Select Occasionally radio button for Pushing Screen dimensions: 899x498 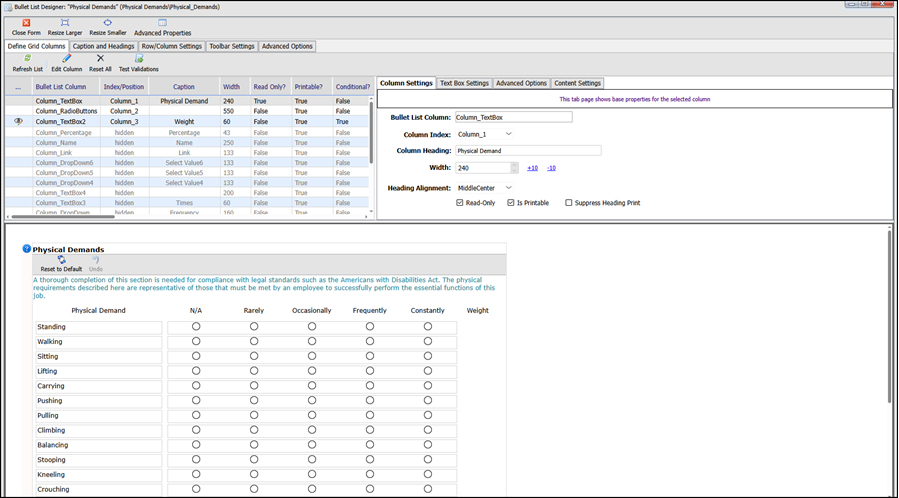click(x=312, y=401)
